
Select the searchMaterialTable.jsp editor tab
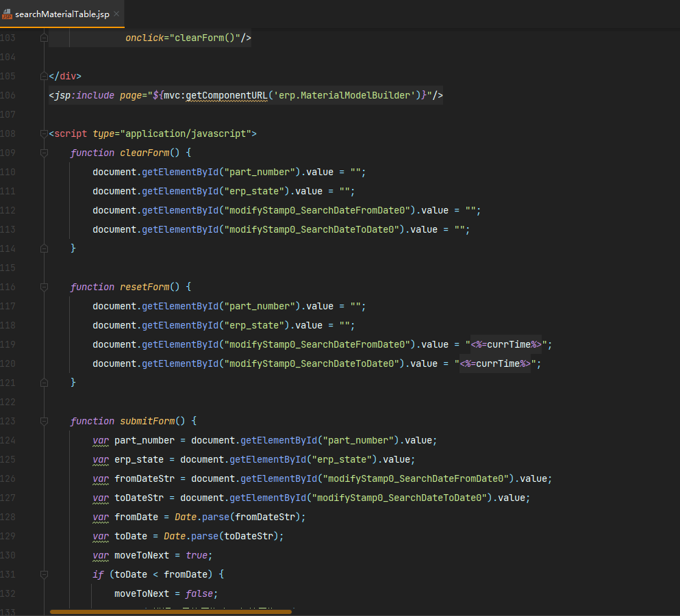click(62, 14)
